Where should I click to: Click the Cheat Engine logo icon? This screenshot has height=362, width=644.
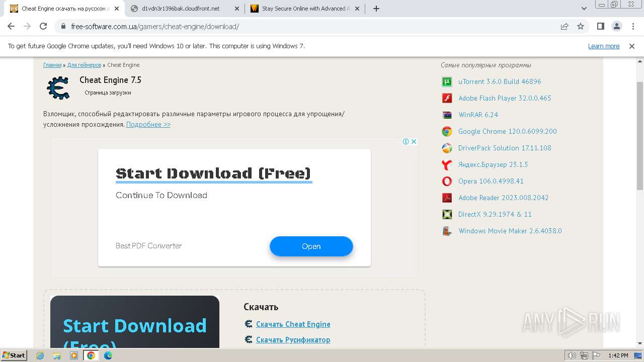coord(58,87)
